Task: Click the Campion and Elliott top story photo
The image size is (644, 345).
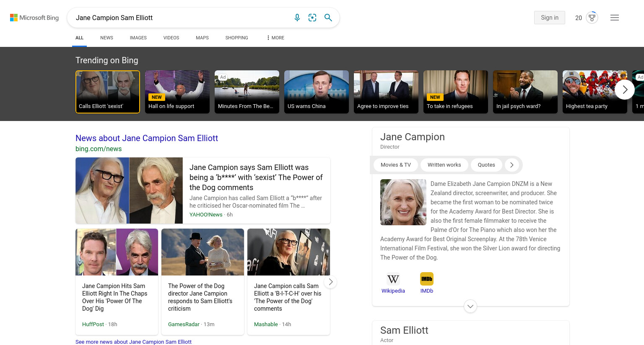Action: click(x=129, y=191)
